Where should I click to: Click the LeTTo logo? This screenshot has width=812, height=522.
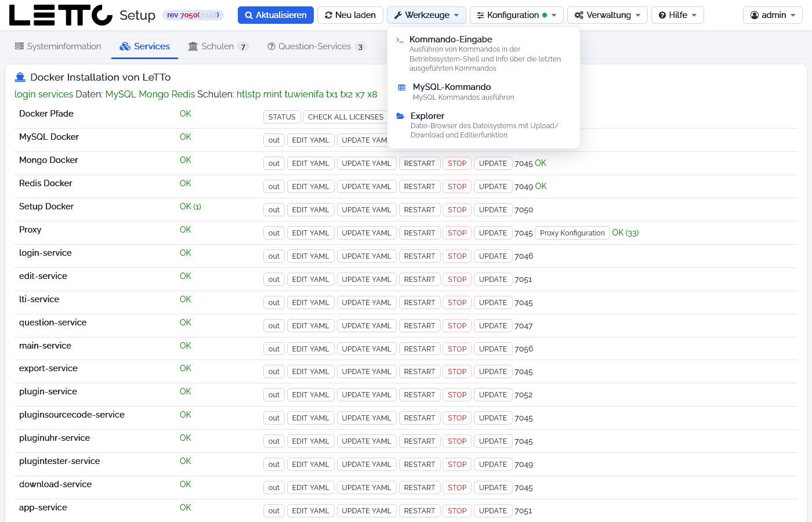61,15
